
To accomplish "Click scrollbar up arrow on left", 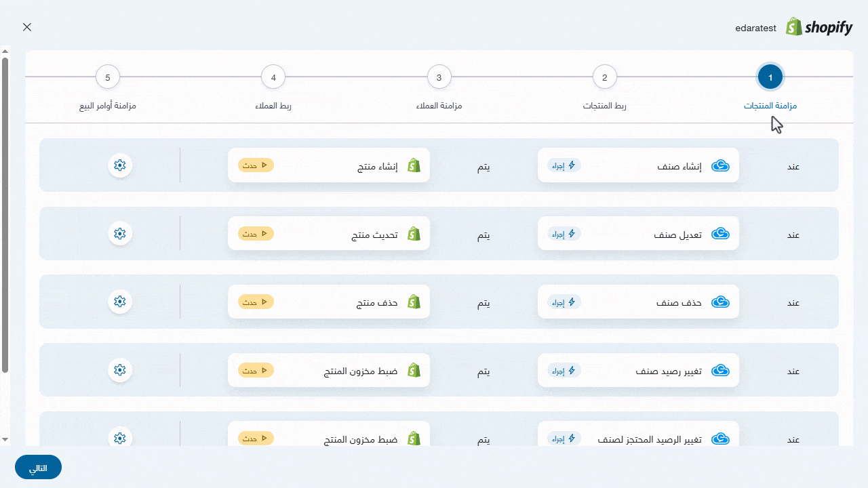I will pyautogui.click(x=5, y=51).
